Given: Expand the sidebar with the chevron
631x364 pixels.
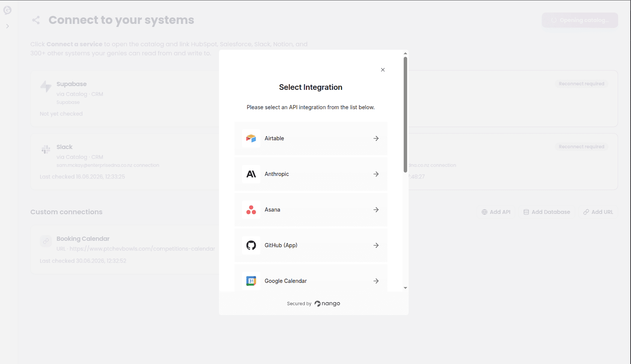Looking at the screenshot, I should pyautogui.click(x=8, y=26).
